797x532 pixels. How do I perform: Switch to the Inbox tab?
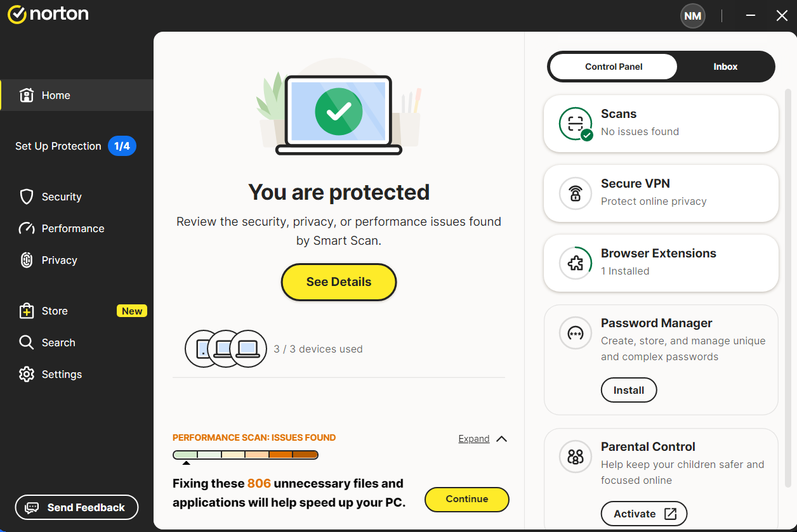(725, 67)
